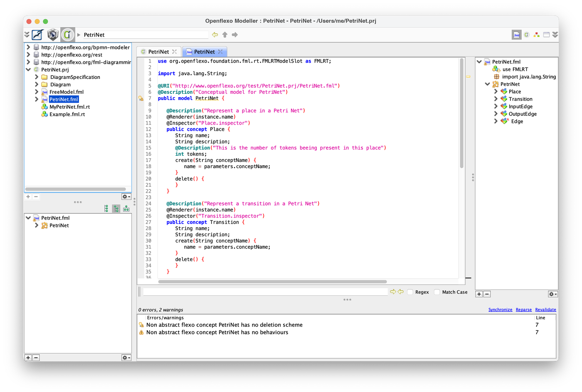Select the colored hierarchy diagram perspective icon
This screenshot has height=392, width=582.
[537, 35]
